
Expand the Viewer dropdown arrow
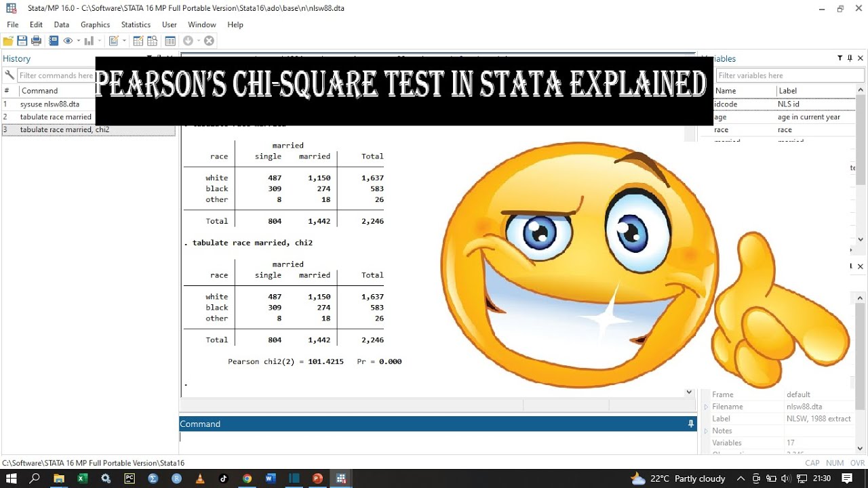[78, 41]
